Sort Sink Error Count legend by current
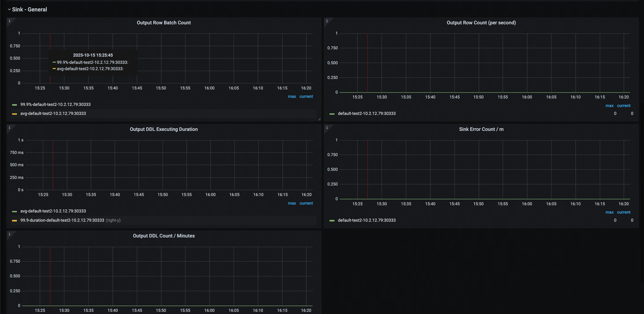This screenshot has height=314, width=644. [623, 213]
